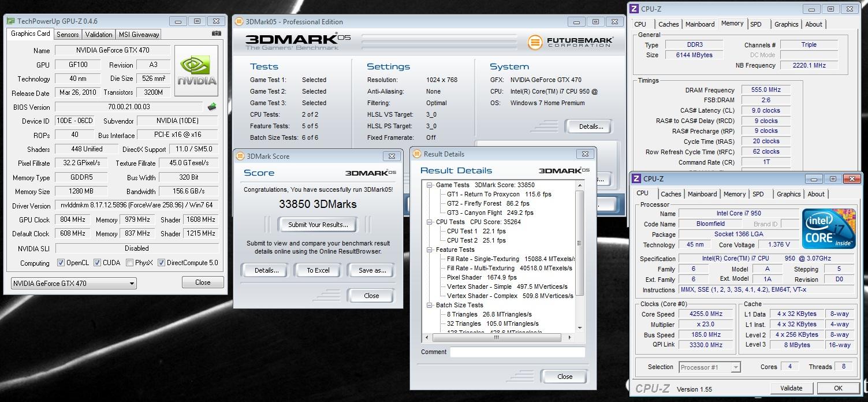This screenshot has height=402, width=868.
Task: Collapse the Game Tests tree node
Action: pos(430,185)
